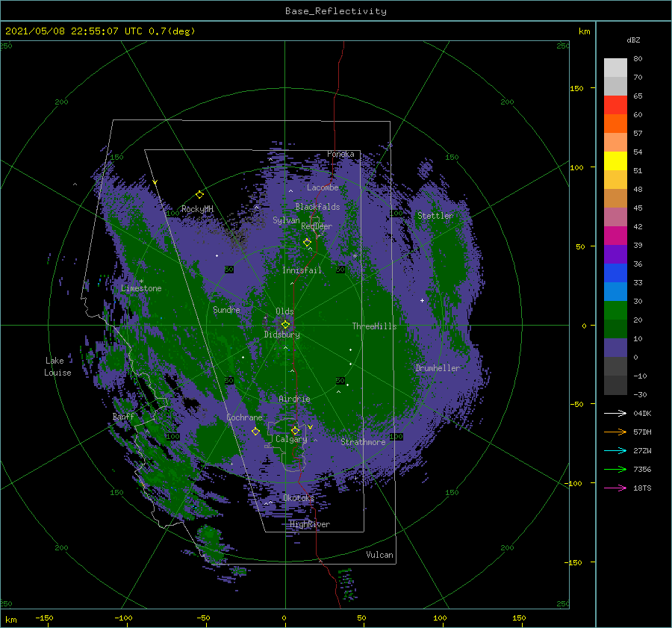Click the bright green 20-30 dBZ swatch
The image size is (672, 628).
click(x=615, y=311)
